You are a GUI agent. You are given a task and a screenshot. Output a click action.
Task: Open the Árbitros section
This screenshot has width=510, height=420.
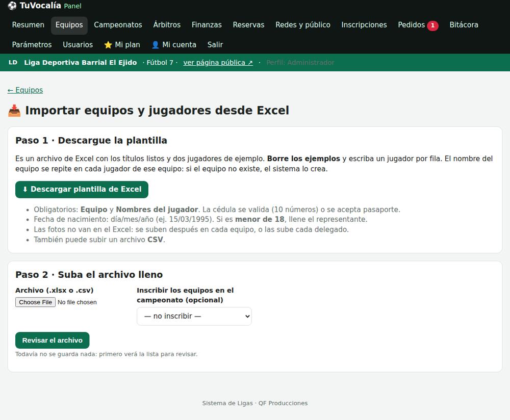167,25
